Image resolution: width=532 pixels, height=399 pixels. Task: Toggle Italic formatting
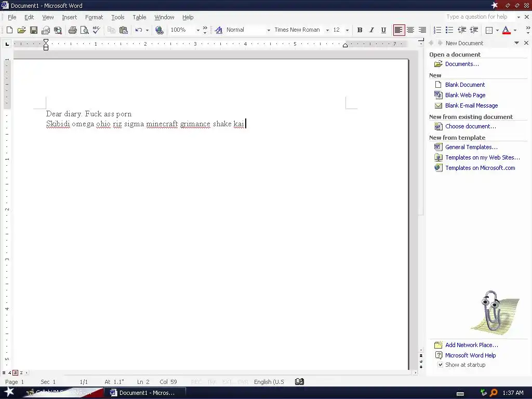[371, 30]
